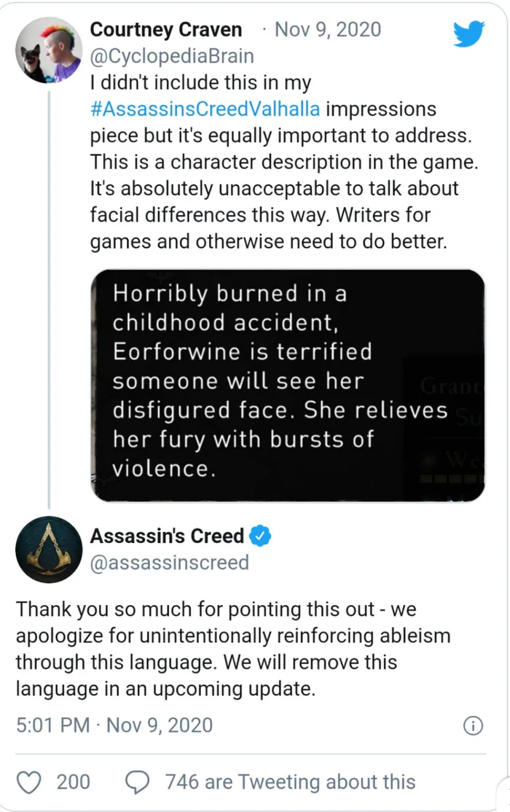This screenshot has height=812, width=510.
Task: Open the Assassin's Creed profile avatar
Action: tap(49, 550)
